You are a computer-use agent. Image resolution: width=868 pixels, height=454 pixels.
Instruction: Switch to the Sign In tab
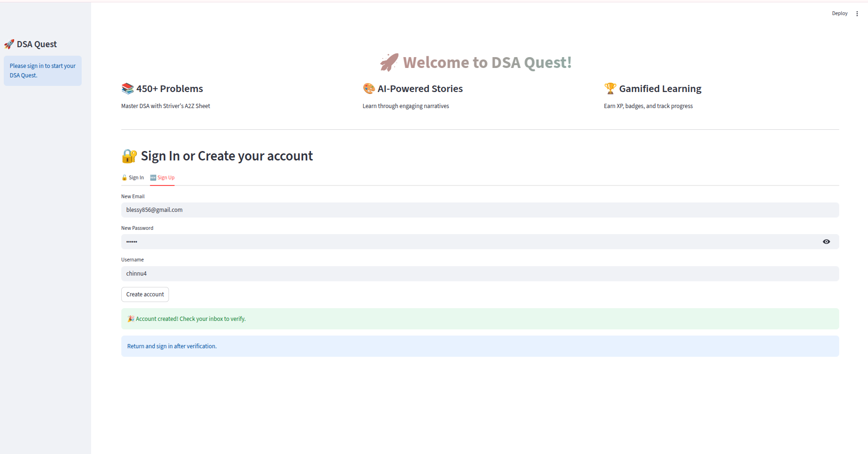(x=133, y=177)
